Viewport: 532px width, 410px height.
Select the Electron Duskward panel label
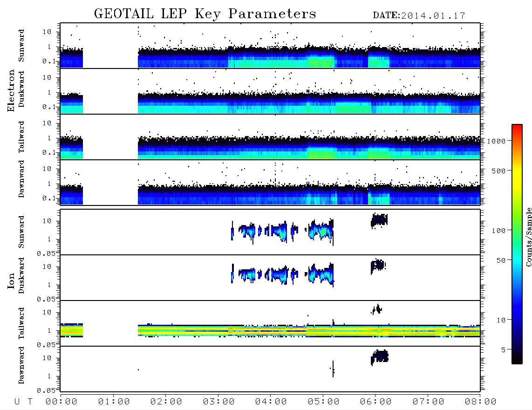tap(21, 89)
